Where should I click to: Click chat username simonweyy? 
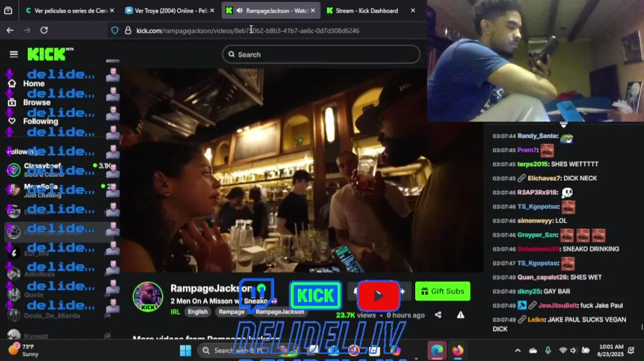pyautogui.click(x=535, y=221)
